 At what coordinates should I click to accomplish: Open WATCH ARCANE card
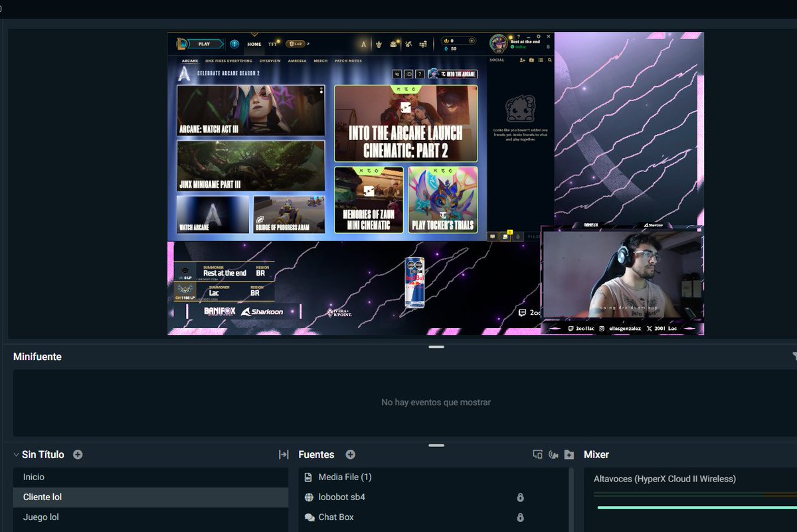213,214
